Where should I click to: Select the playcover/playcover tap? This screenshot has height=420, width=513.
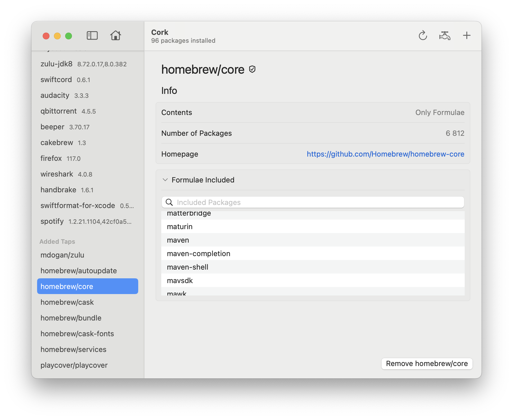74,365
